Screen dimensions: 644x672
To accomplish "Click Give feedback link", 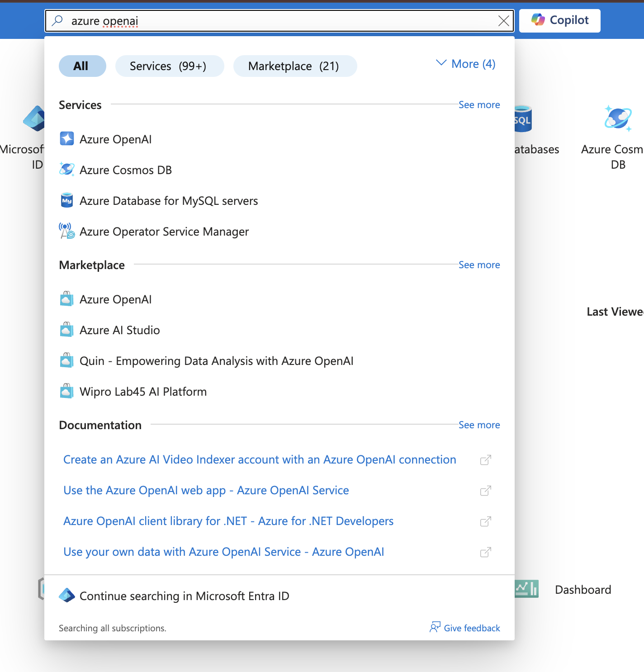I will pos(472,628).
